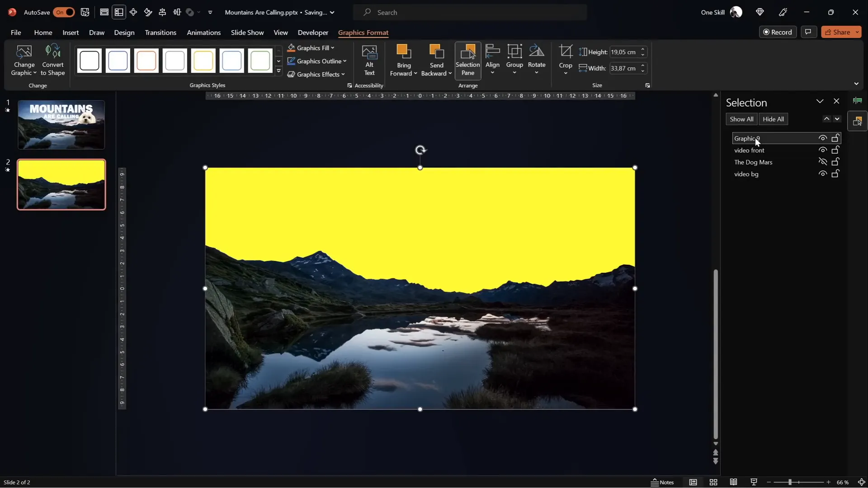Show The Dog Mars layer
Viewport: 868px width, 488px height.
pos(823,162)
